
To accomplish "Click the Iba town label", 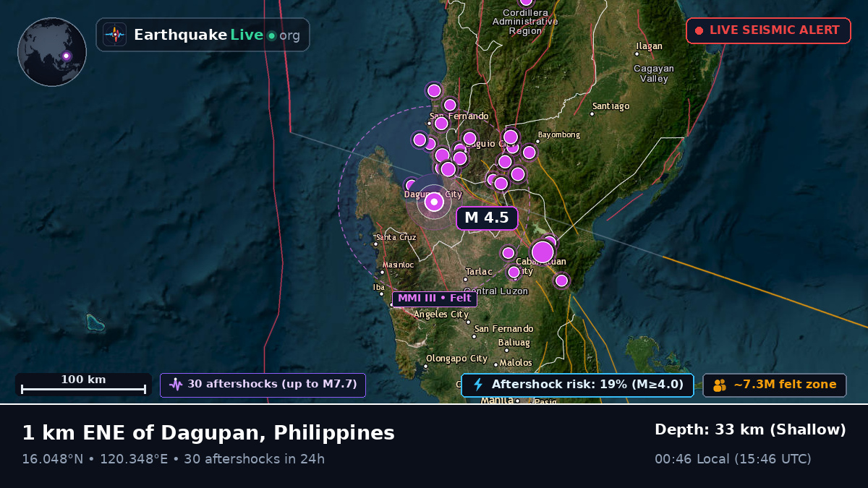I will [379, 288].
